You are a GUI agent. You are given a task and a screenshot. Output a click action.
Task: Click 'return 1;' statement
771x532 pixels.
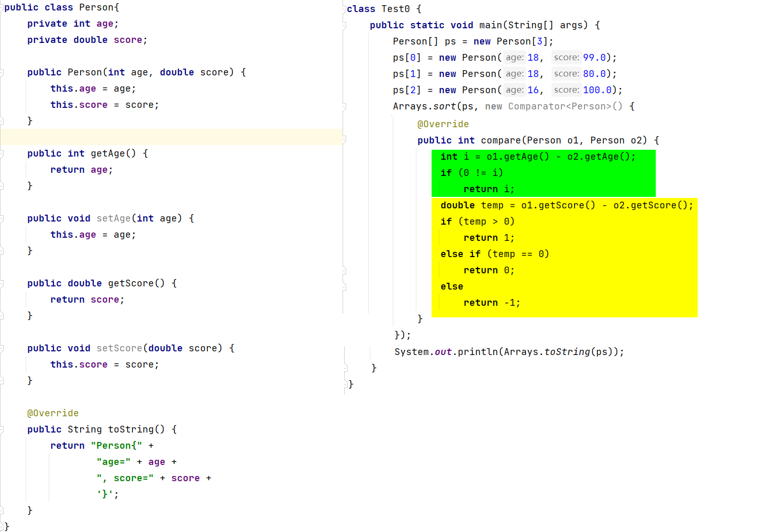[489, 238]
